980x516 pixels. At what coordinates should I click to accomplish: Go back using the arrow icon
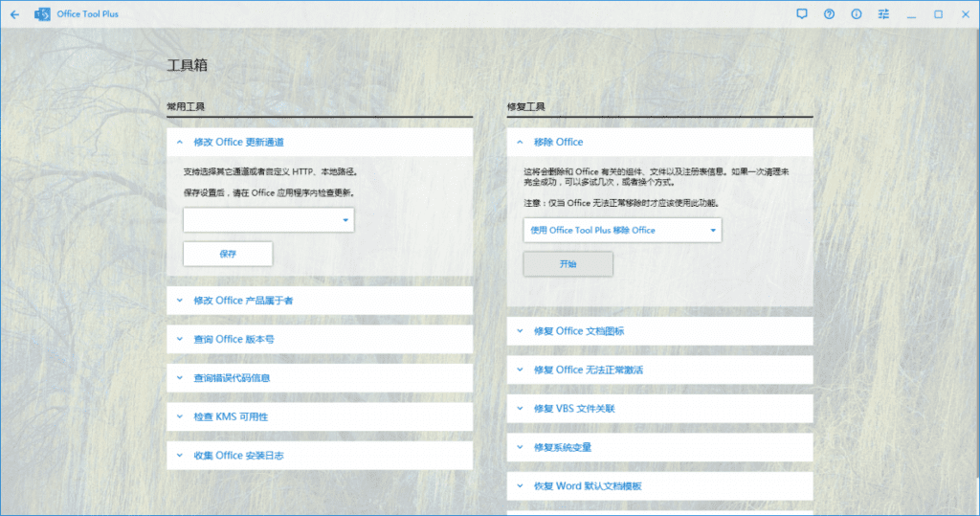pyautogui.click(x=15, y=14)
